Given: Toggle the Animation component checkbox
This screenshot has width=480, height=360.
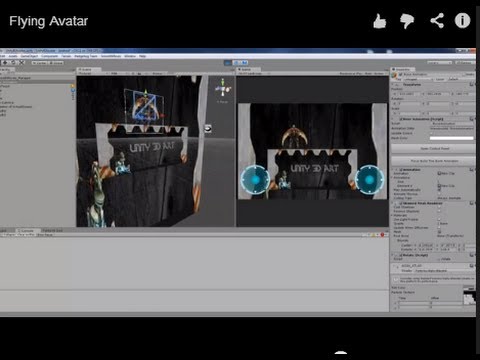Looking at the screenshot, I should click(x=401, y=170).
